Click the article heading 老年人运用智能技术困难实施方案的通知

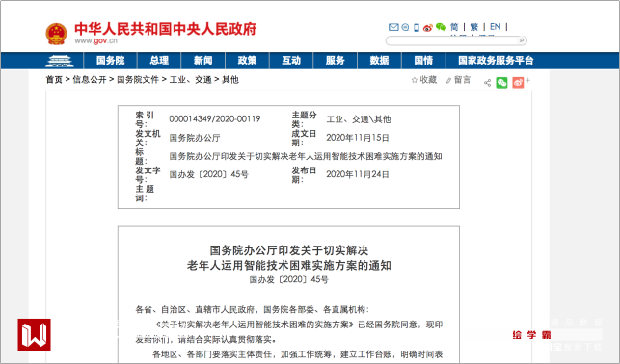pyautogui.click(x=288, y=266)
